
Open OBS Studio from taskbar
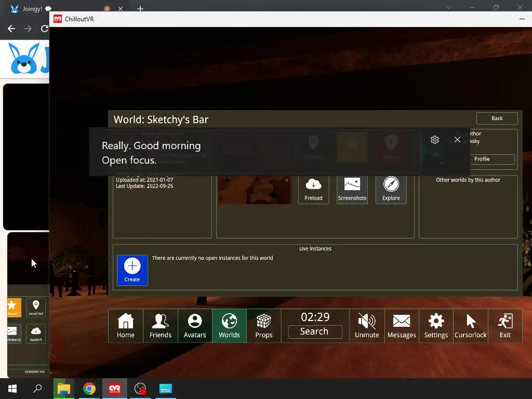coord(140,389)
